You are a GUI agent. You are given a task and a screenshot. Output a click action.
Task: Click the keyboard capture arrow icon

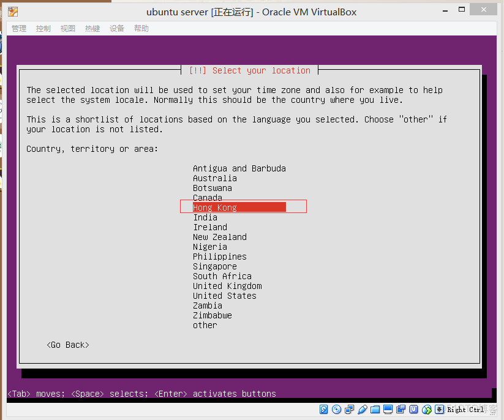(440, 410)
